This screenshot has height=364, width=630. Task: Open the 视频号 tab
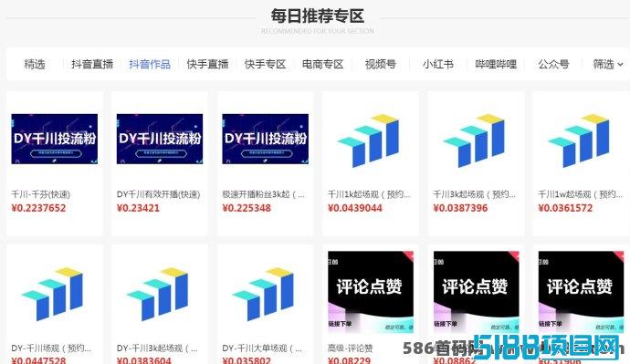click(381, 64)
